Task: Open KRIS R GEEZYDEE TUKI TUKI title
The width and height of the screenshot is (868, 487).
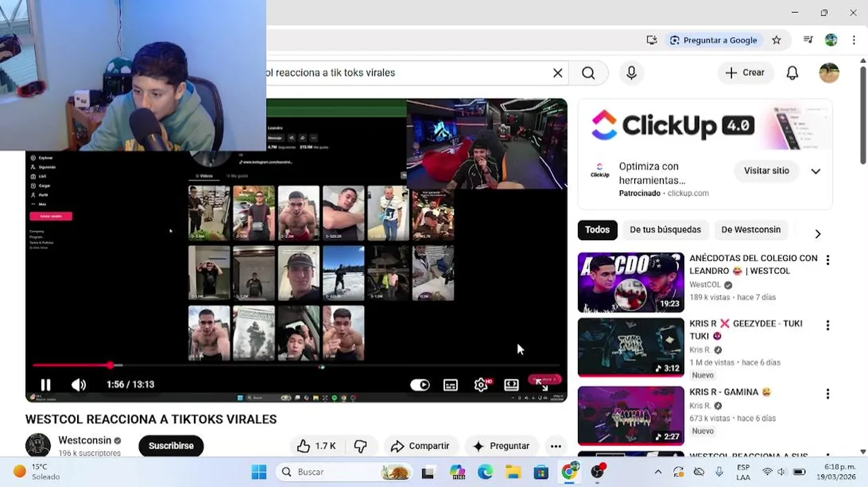Action: pos(746,330)
